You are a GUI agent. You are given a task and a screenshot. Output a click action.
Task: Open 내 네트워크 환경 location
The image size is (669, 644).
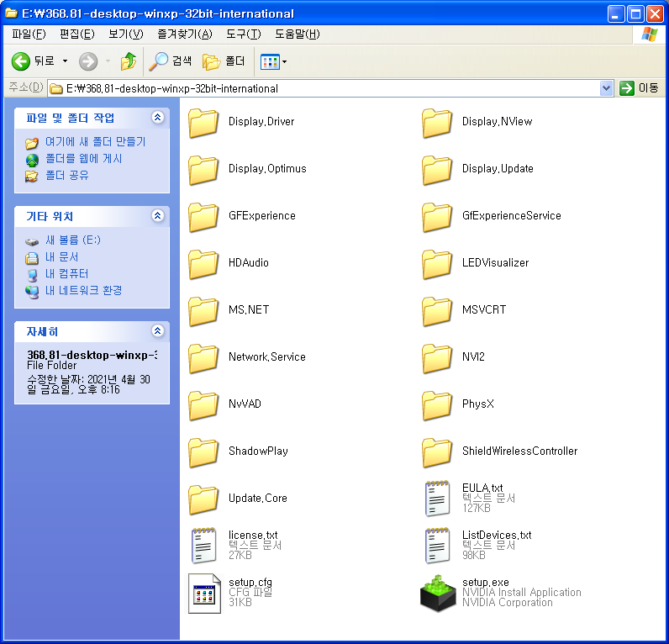(84, 291)
